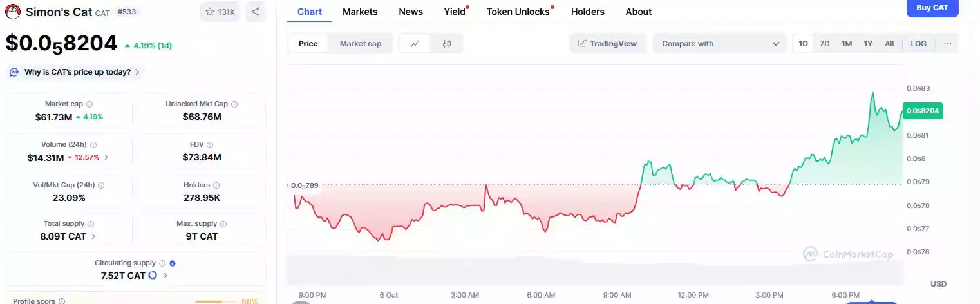Image resolution: width=980 pixels, height=304 pixels.
Task: Expand Circulating supply details chevron
Action: 165,276
